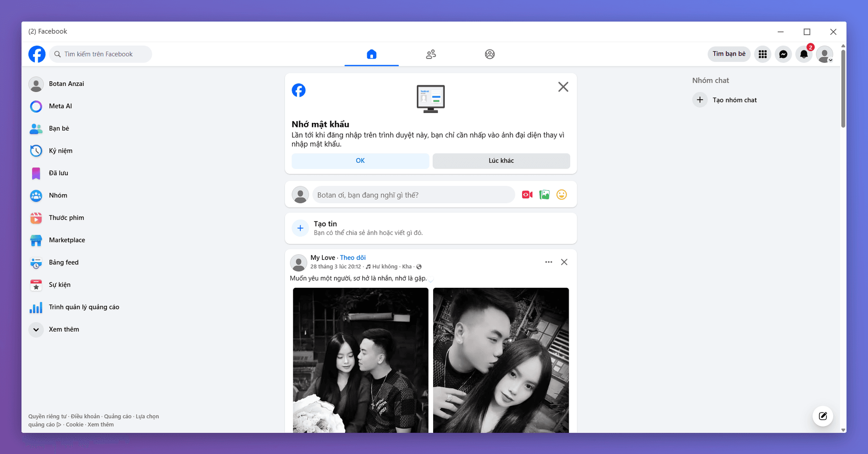Click the photo/video icon in composer

[544, 195]
